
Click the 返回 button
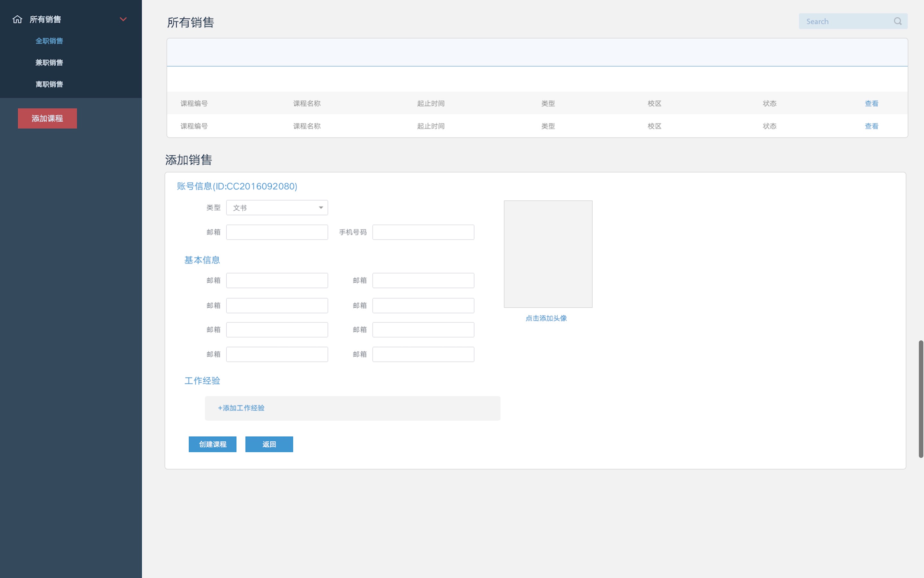(x=269, y=444)
